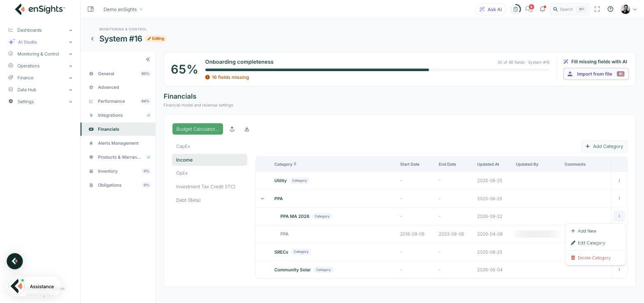The image size is (644, 303).
Task: Open the Ask AI button
Action: coord(490,9)
